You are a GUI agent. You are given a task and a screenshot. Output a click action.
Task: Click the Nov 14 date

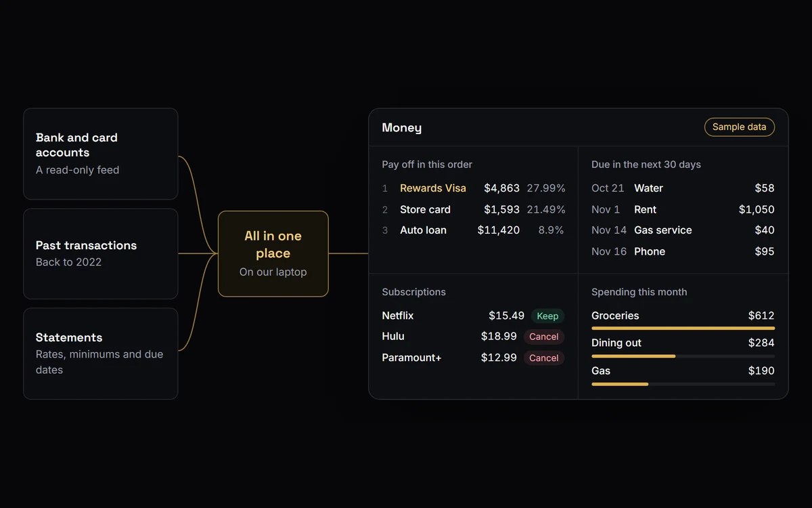pos(609,230)
